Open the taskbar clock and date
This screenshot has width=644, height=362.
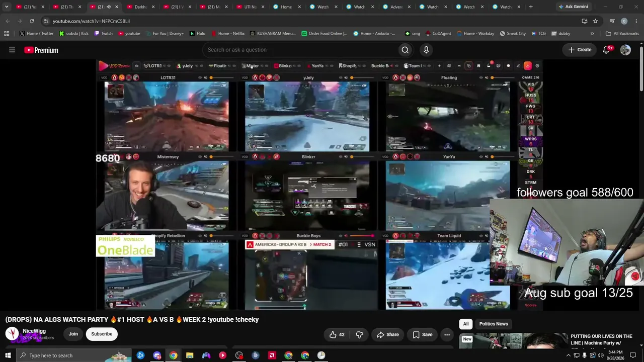pos(615,355)
